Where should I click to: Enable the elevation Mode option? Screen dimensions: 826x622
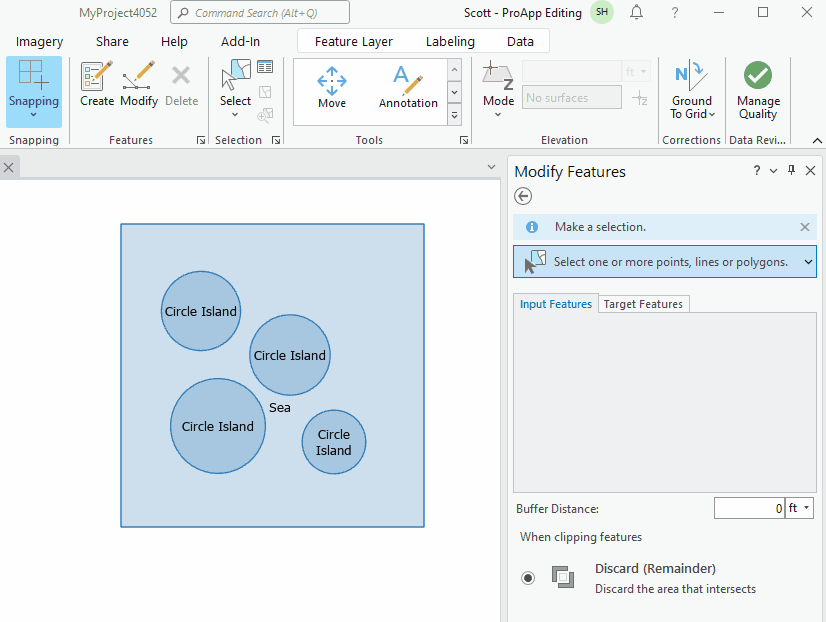click(498, 85)
